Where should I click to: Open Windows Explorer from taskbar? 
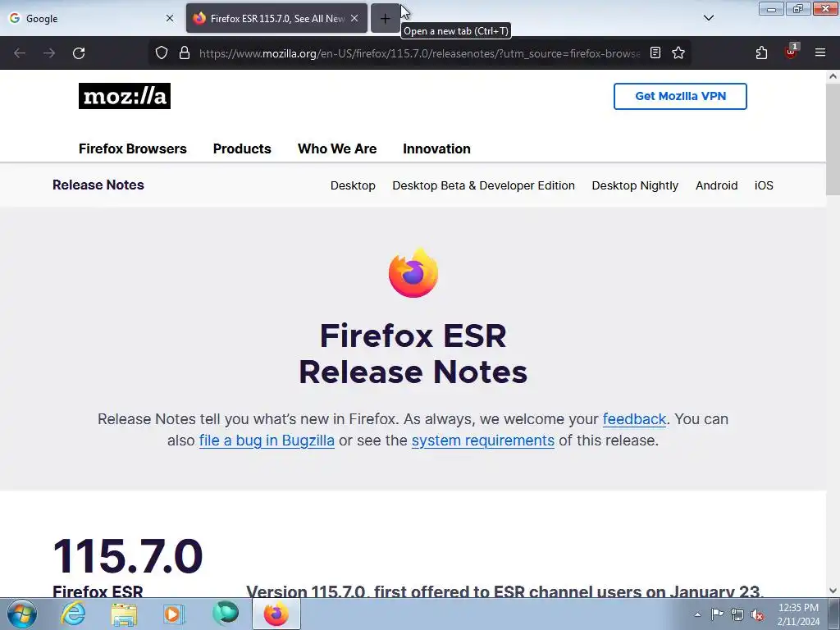pos(124,614)
